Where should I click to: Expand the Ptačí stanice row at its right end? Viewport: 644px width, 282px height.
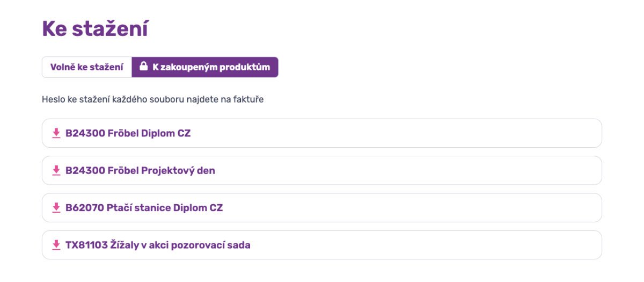pyautogui.click(x=580, y=208)
